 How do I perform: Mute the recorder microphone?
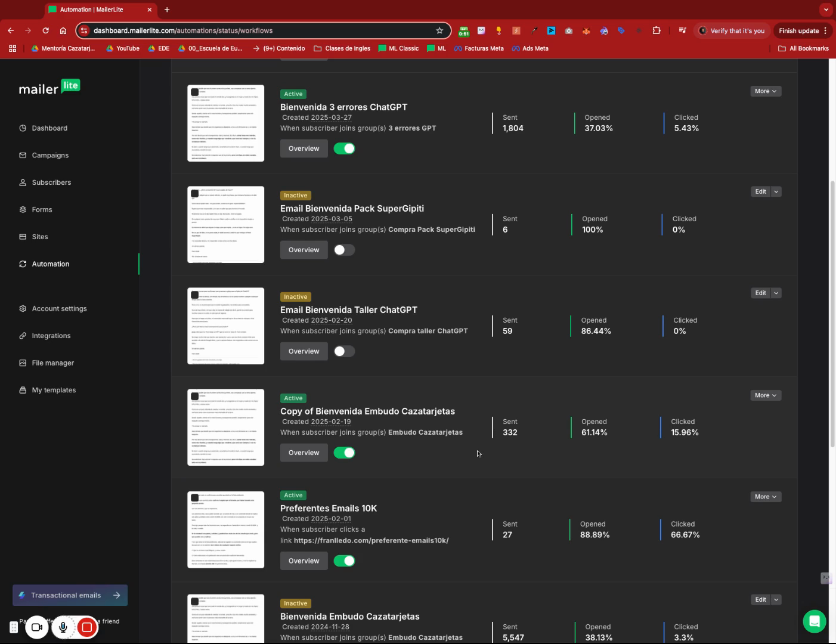63,627
